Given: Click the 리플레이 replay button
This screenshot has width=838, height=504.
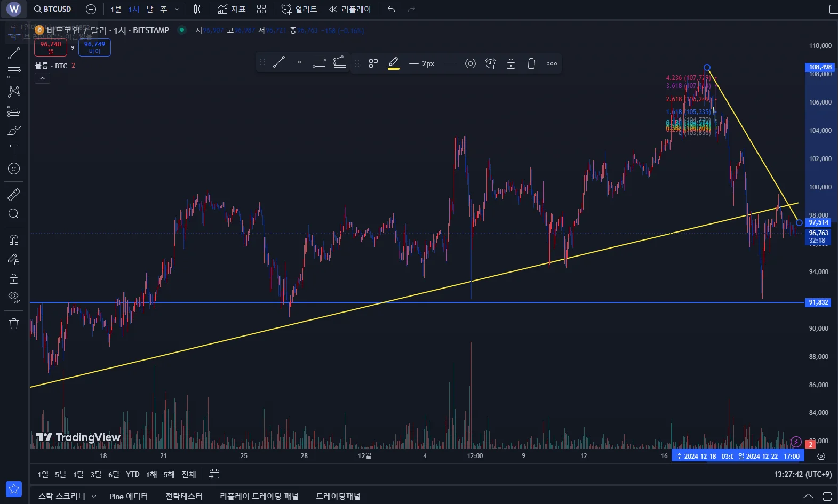Looking at the screenshot, I should [x=350, y=9].
